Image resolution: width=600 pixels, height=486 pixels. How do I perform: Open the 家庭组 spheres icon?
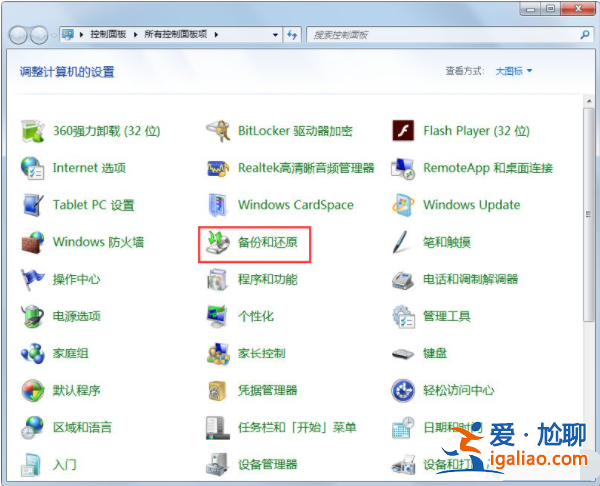coord(33,353)
